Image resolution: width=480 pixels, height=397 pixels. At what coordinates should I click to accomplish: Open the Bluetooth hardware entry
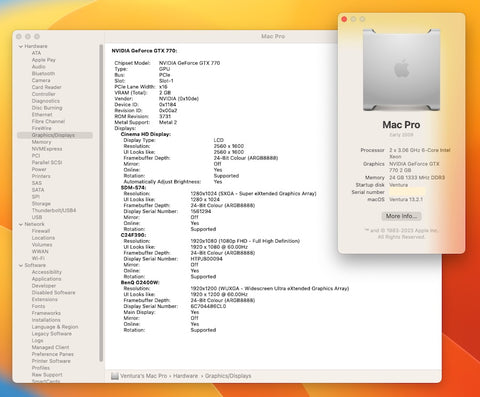click(43, 74)
